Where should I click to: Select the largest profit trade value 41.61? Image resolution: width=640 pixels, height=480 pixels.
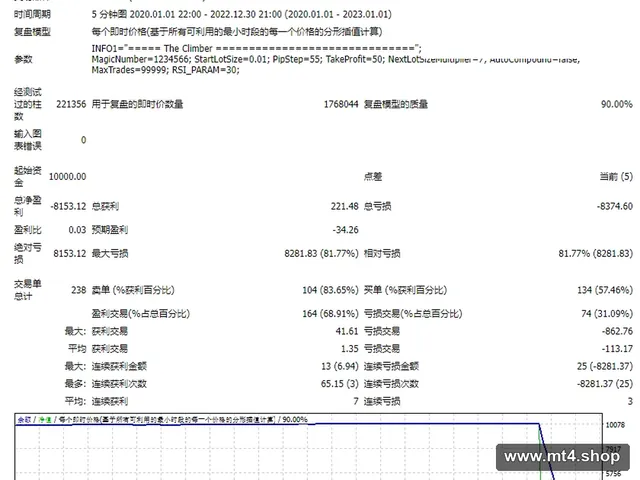coord(347,331)
